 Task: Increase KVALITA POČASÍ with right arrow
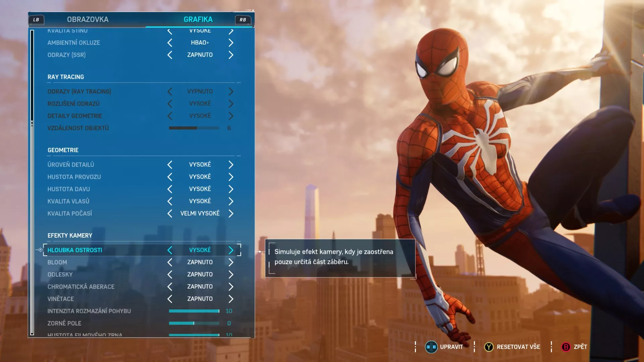[x=231, y=213]
